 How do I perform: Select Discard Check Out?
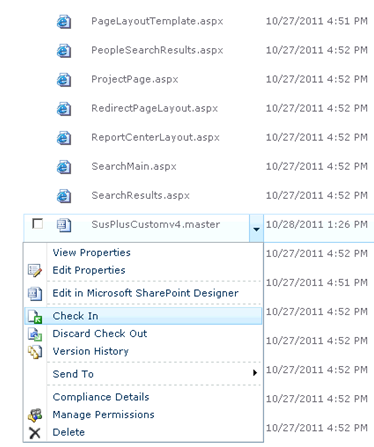point(100,334)
